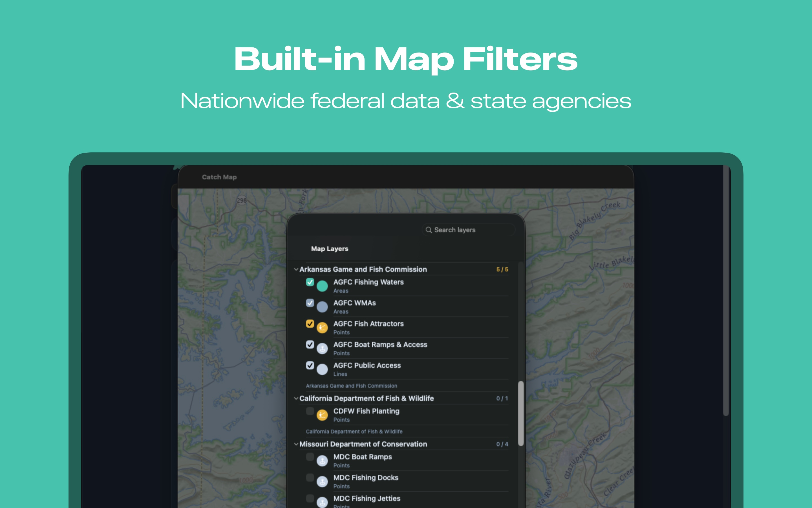The width and height of the screenshot is (812, 508).
Task: Uncheck the AGFC Fishing Waters layer
Action: pyautogui.click(x=310, y=282)
